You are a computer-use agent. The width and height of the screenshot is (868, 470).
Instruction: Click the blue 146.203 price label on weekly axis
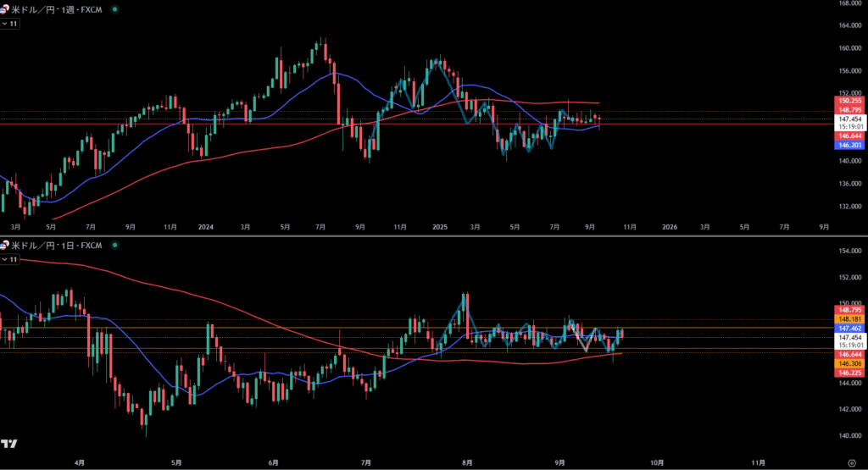(849, 146)
